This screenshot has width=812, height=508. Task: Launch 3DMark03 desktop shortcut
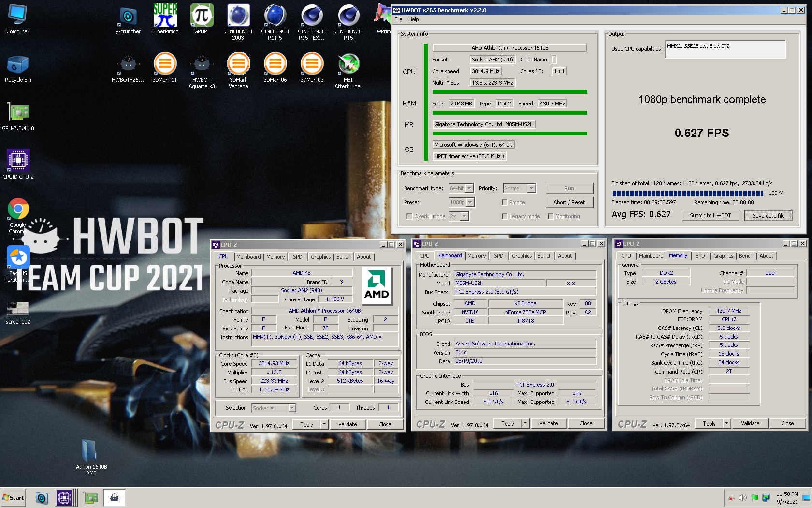click(312, 68)
